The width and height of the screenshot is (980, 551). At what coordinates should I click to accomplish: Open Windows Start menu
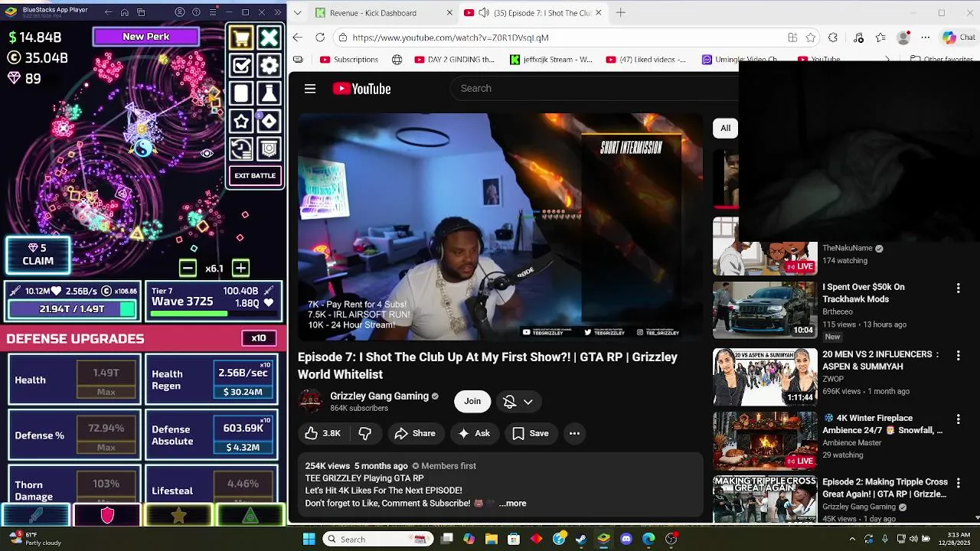pyautogui.click(x=309, y=539)
